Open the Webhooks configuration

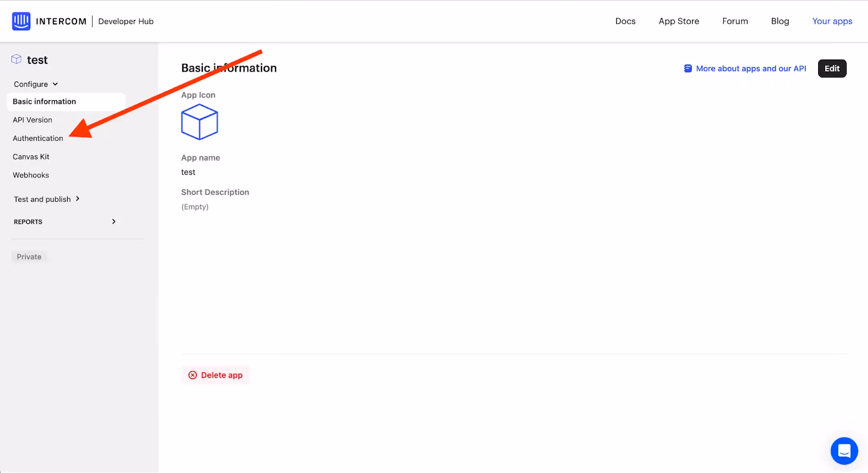point(31,175)
